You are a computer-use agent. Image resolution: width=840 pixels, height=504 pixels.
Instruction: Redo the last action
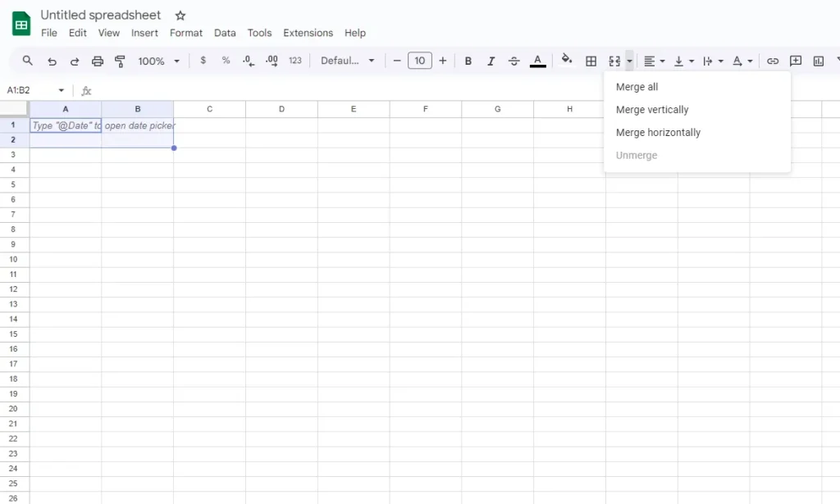[75, 61]
